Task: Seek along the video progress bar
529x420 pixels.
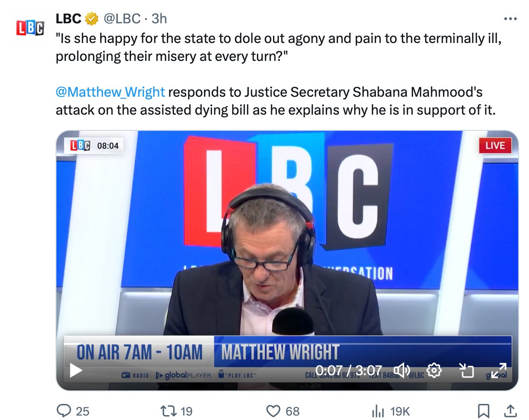Action: (288, 344)
